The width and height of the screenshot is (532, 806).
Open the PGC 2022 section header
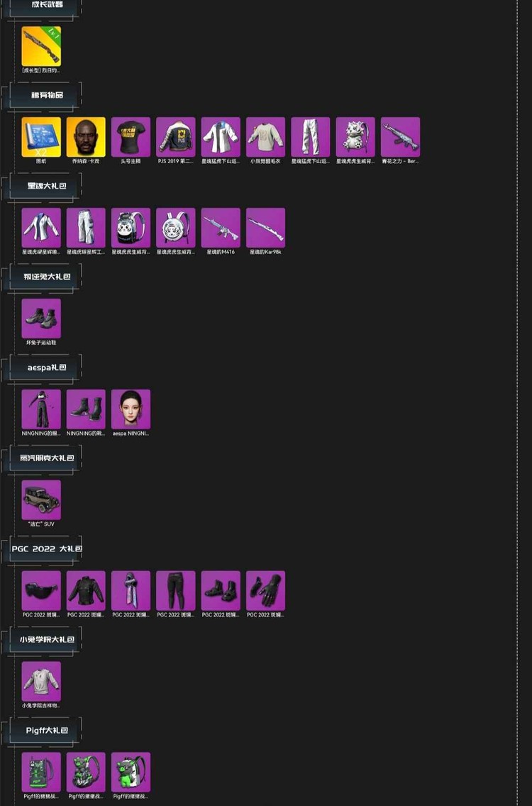pos(46,549)
